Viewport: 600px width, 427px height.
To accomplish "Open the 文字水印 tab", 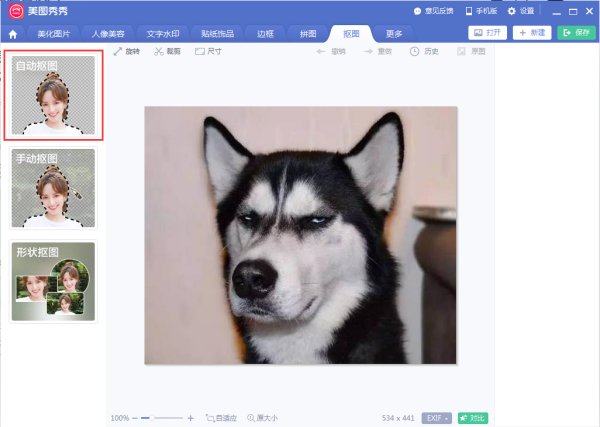I will pos(163,34).
